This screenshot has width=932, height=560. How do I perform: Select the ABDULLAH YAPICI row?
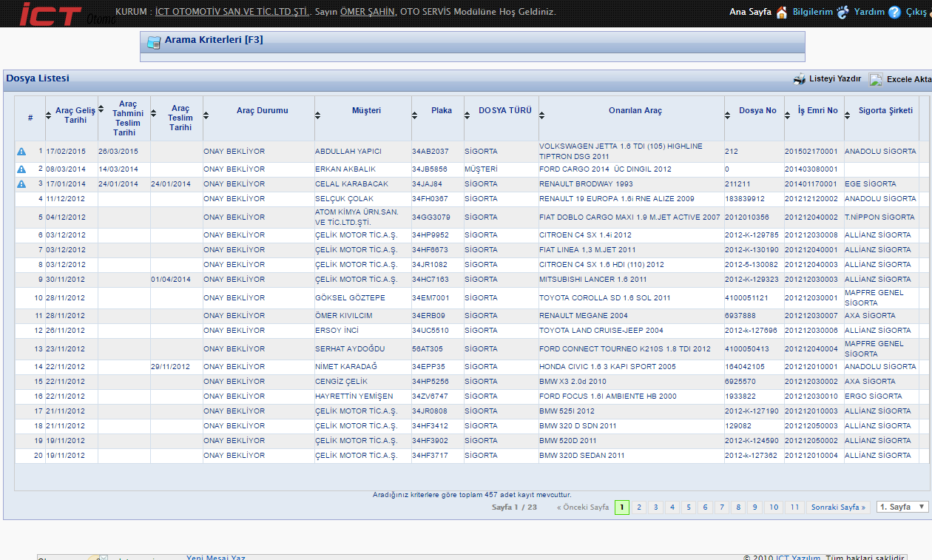tap(348, 152)
